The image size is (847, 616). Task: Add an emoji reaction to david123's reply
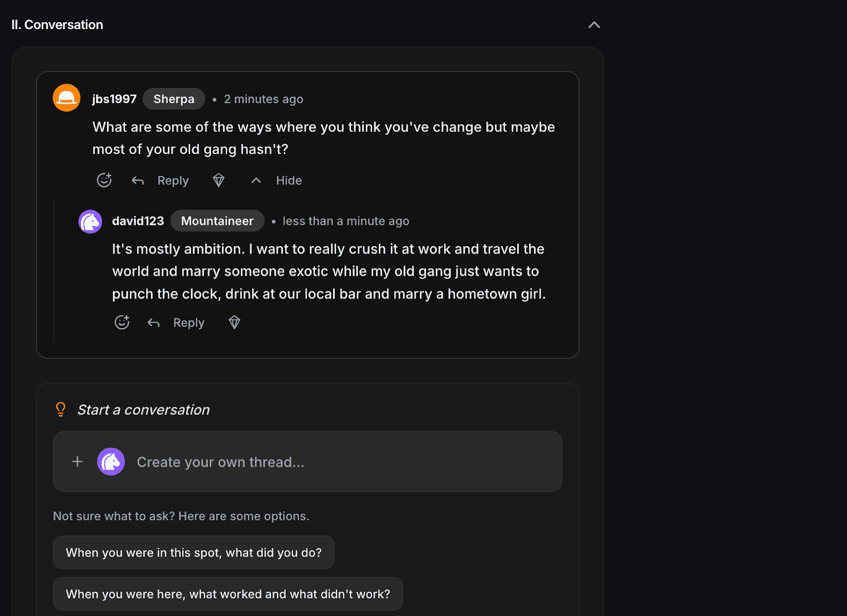[122, 322]
